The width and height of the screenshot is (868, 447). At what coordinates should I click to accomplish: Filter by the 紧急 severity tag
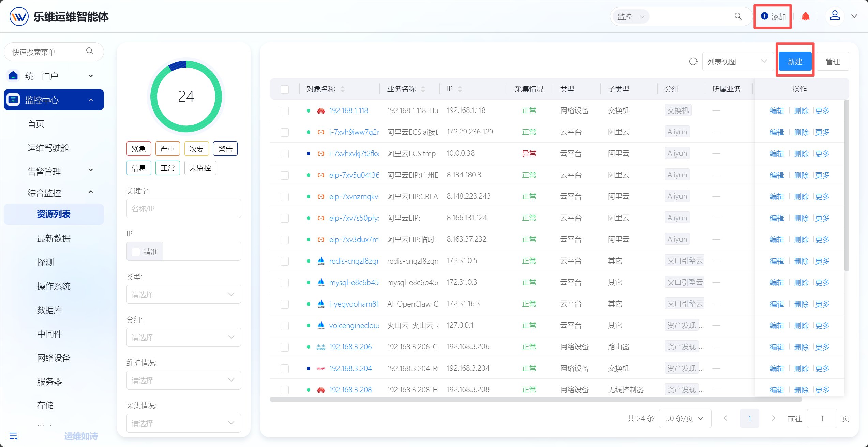click(x=138, y=149)
